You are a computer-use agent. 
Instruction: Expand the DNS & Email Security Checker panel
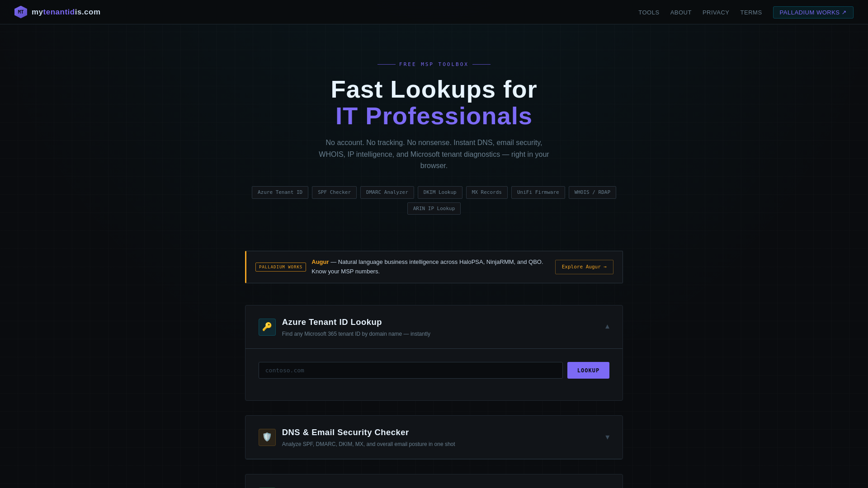click(x=607, y=437)
